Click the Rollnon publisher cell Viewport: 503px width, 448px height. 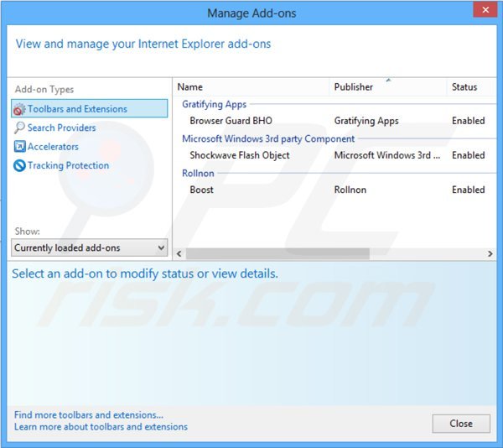click(350, 190)
